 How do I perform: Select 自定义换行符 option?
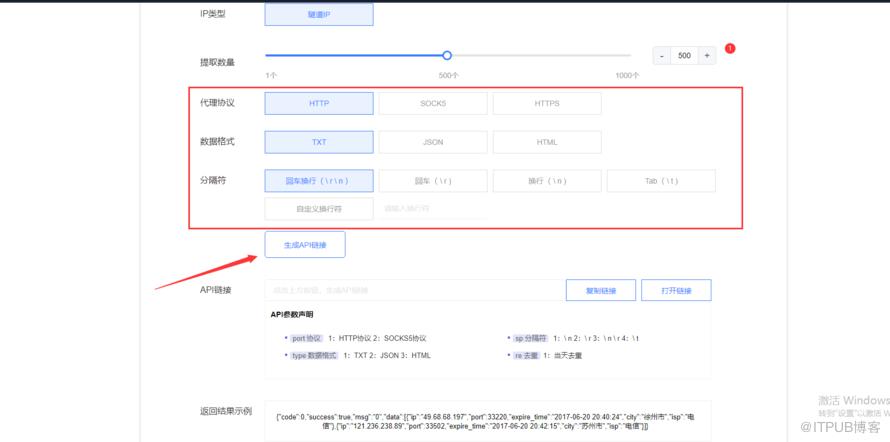coord(319,209)
